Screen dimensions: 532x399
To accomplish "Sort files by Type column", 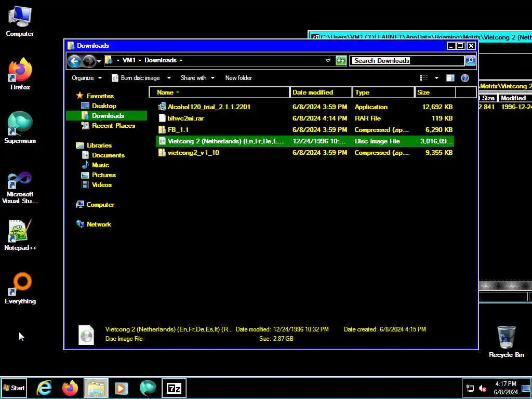I will 383,92.
